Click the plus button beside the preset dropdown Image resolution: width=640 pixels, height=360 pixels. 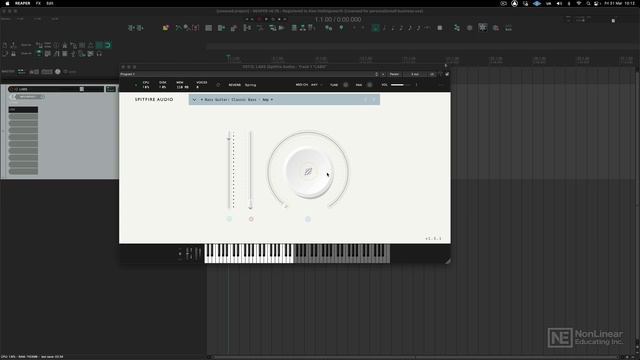click(x=383, y=74)
